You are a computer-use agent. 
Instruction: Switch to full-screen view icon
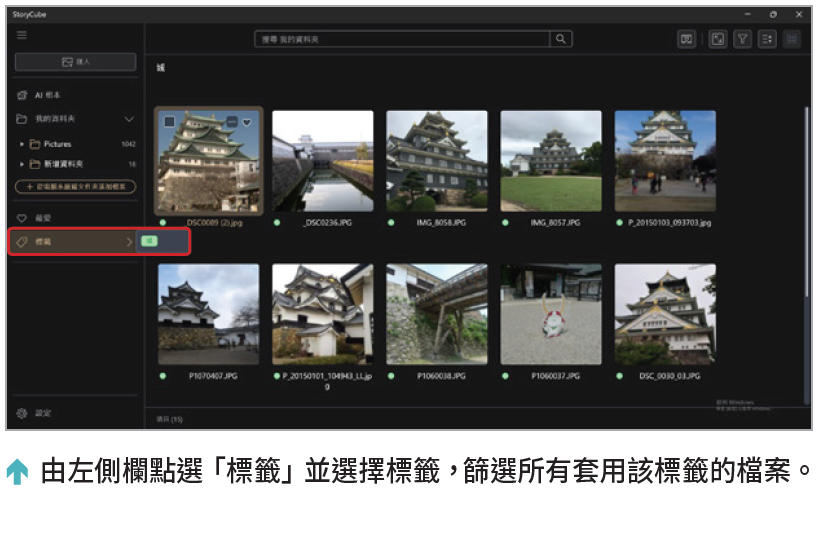pyautogui.click(x=718, y=39)
